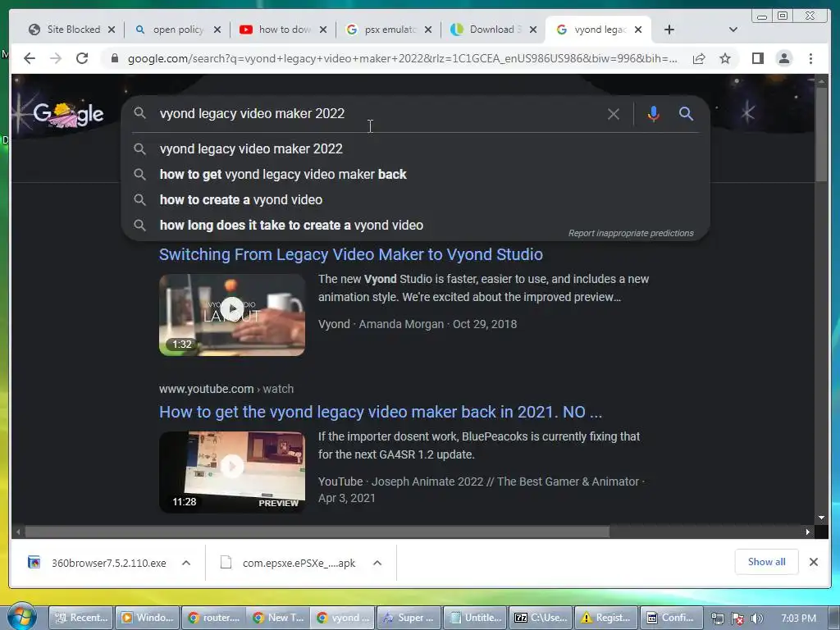Reload the current page
This screenshot has height=630, width=840.
click(x=82, y=58)
